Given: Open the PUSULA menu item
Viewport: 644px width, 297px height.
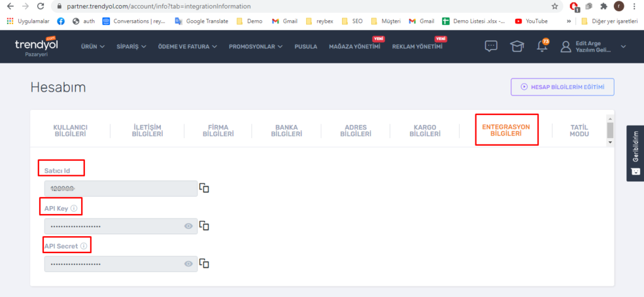Looking at the screenshot, I should pos(306,46).
